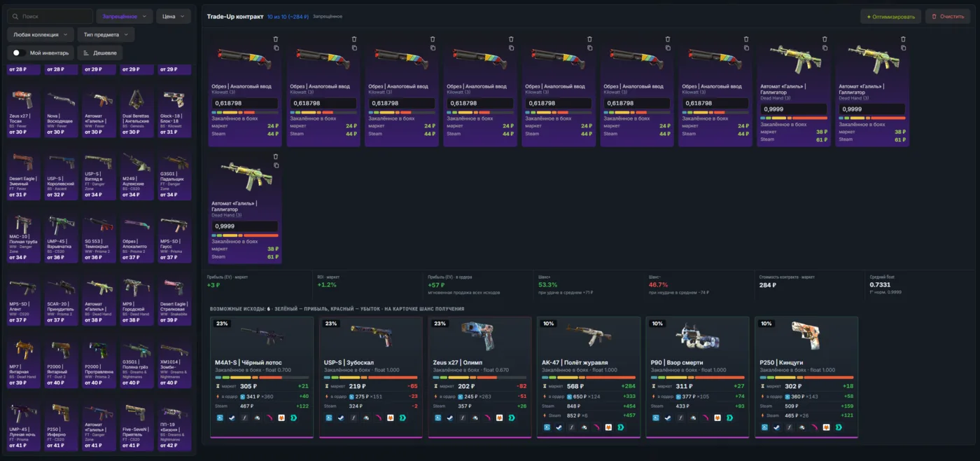Click the Поиск search field

[x=50, y=16]
